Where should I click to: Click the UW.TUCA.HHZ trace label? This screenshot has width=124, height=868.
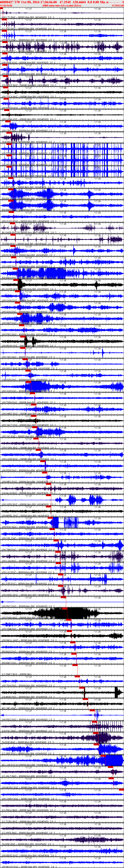coord(29,97)
